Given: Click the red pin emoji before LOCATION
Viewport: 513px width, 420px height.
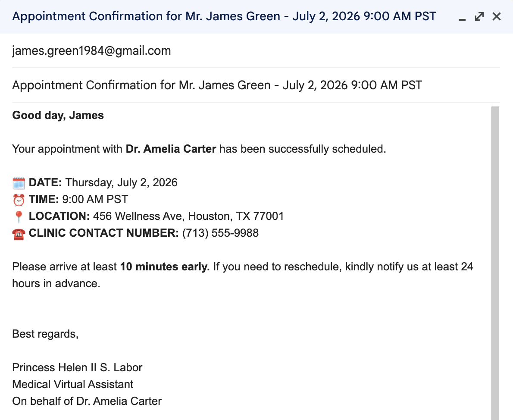Looking at the screenshot, I should coord(19,217).
